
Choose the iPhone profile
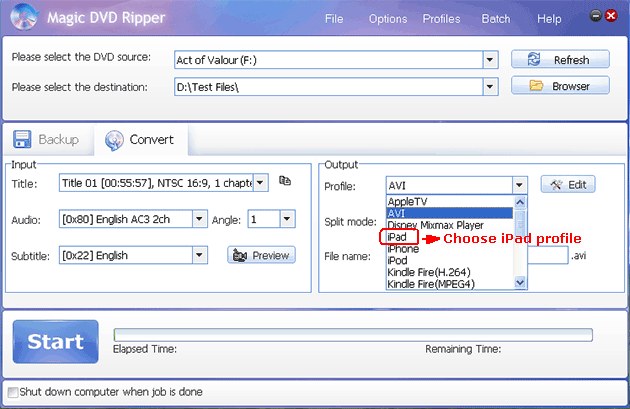[449, 249]
